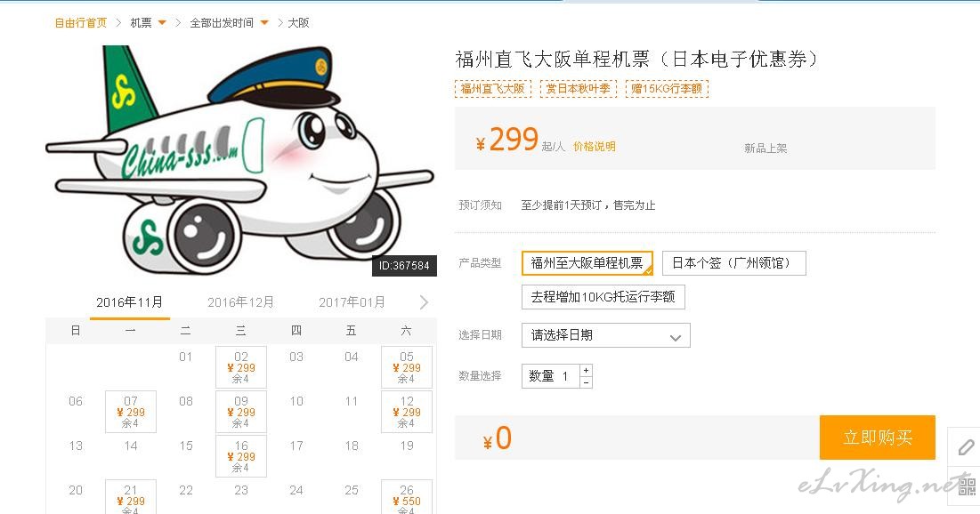Pick November 21 priced ¥299
This screenshot has width=980, height=514.
131,497
